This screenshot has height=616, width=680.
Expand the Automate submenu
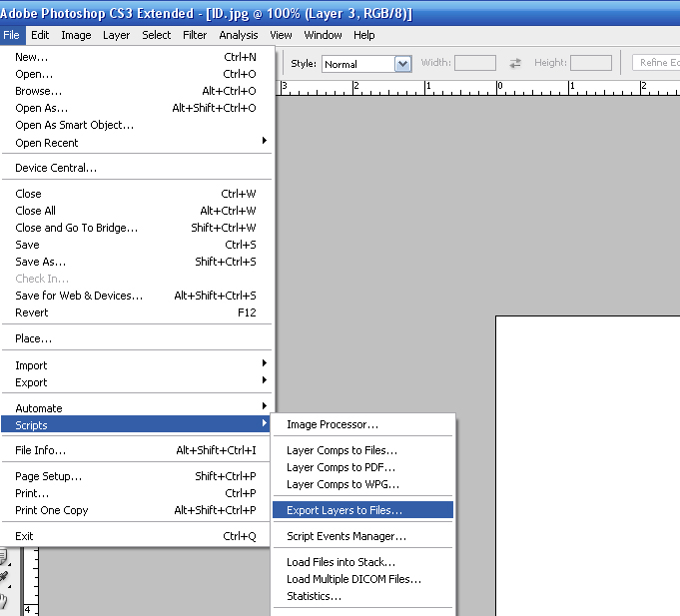137,408
